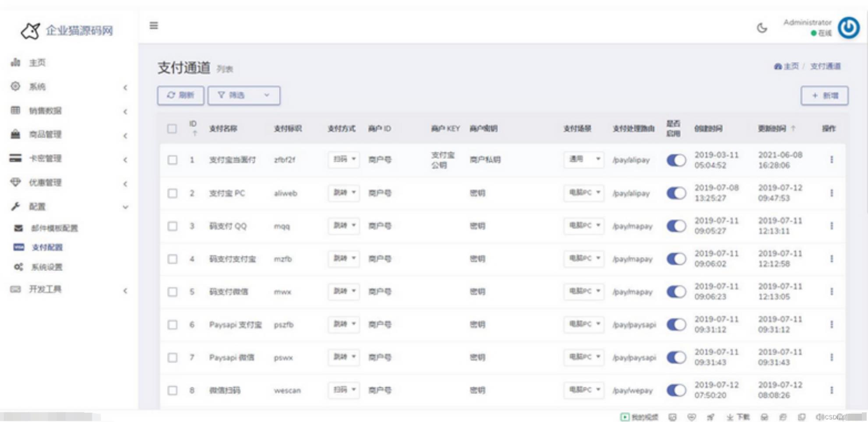868x422 pixels.
Task: Toggle dark mode moon icon
Action: pyautogui.click(x=762, y=28)
